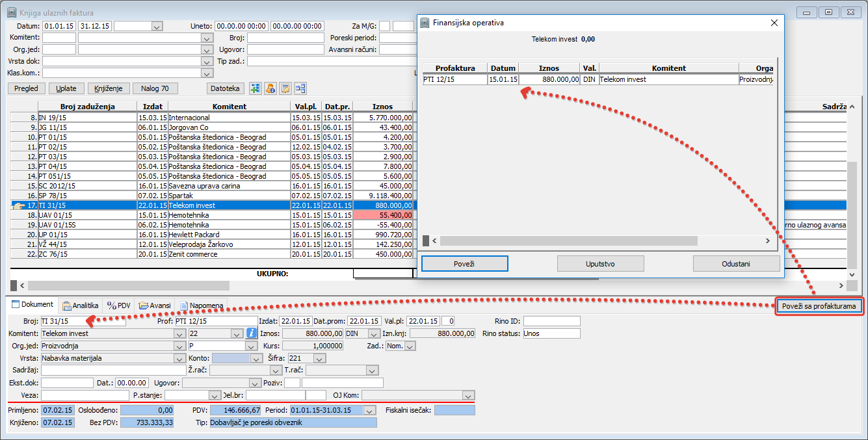The height and width of the screenshot is (440, 868).
Task: Open the P.stanje dropdown
Action: 215,395
